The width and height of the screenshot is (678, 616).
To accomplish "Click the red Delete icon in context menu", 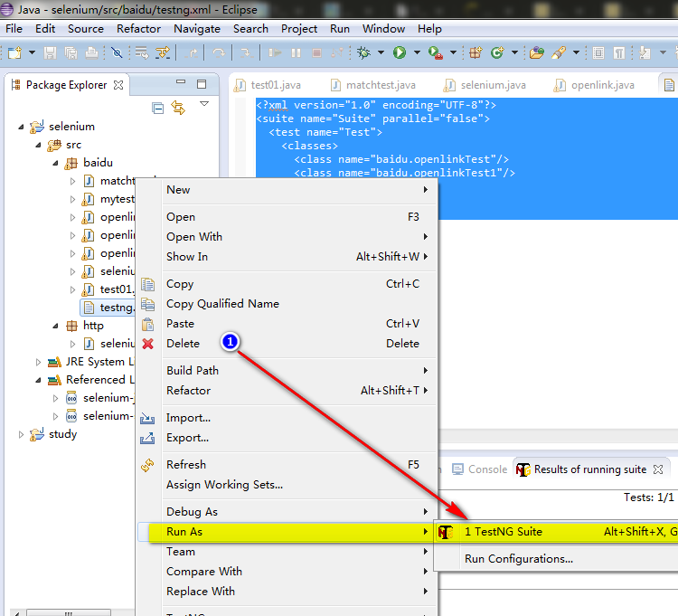I will pyautogui.click(x=148, y=344).
